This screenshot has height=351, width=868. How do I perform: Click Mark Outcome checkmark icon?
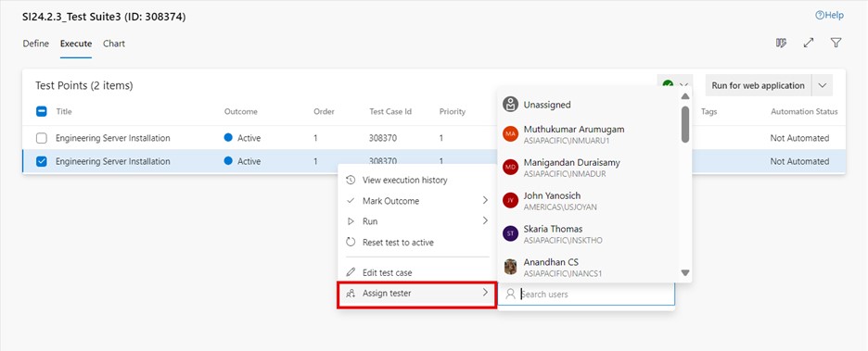pyautogui.click(x=351, y=201)
